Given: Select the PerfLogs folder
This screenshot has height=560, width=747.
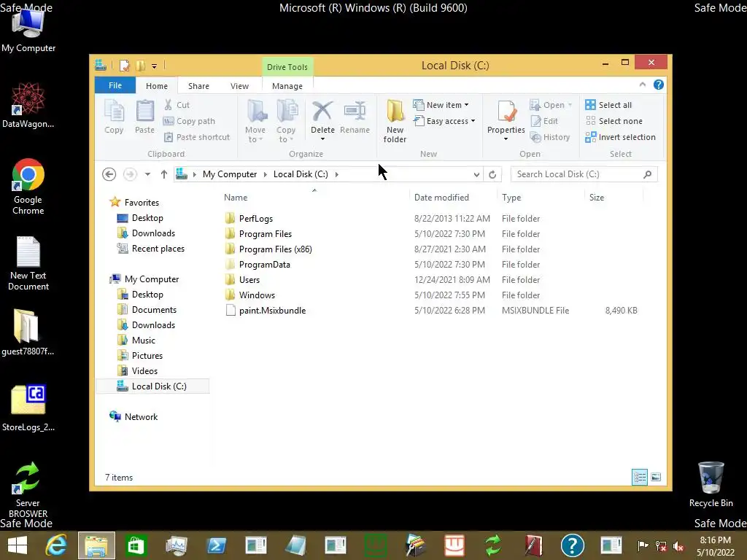Looking at the screenshot, I should (256, 219).
